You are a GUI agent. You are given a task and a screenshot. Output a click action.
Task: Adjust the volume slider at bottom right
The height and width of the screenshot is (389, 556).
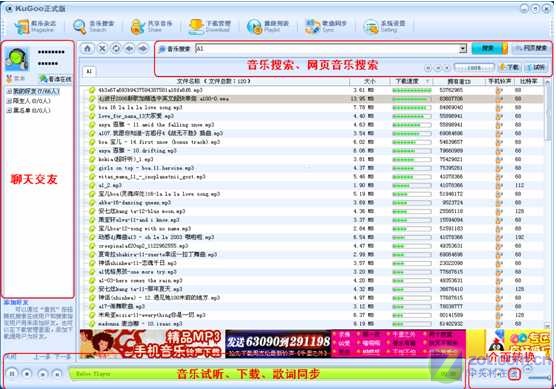539,378
